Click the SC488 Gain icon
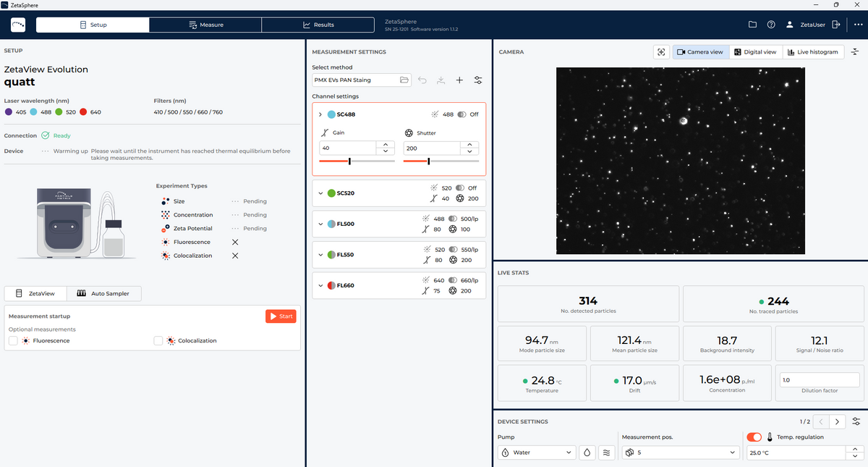868x467 pixels. click(x=325, y=134)
